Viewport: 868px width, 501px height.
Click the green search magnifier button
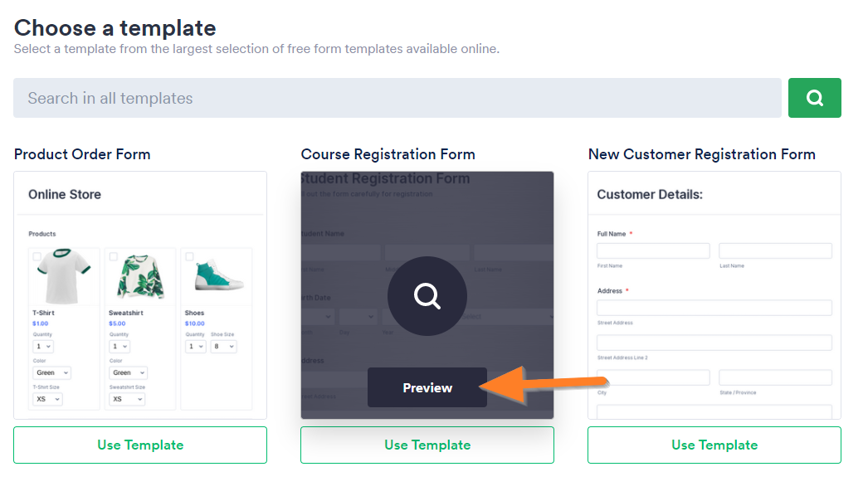[814, 98]
